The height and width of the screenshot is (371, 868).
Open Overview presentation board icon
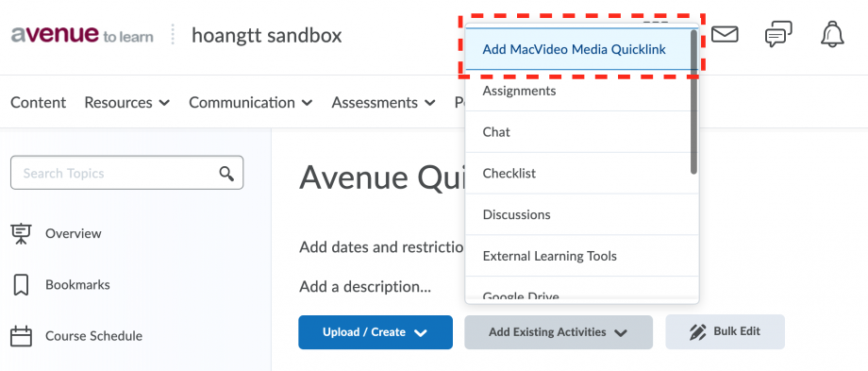click(x=22, y=234)
